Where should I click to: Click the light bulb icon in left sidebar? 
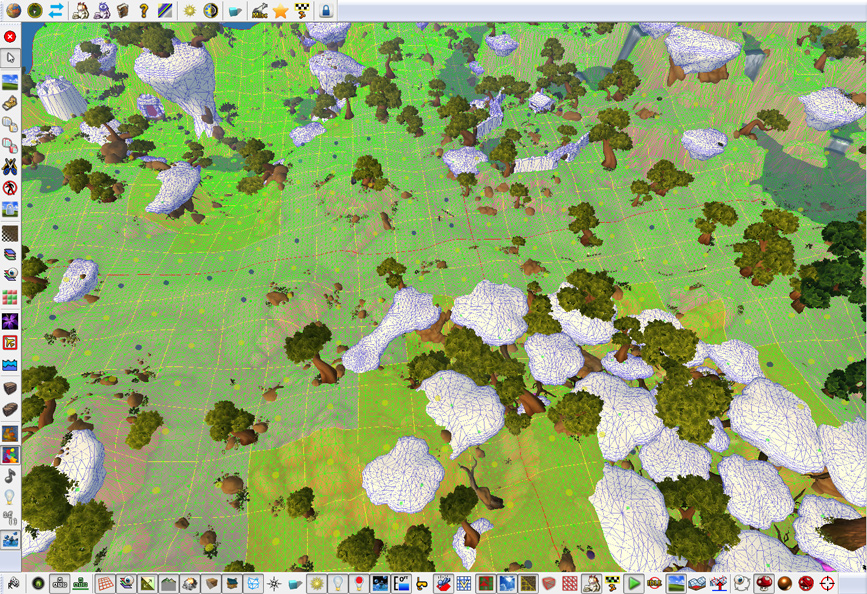coord(10,497)
